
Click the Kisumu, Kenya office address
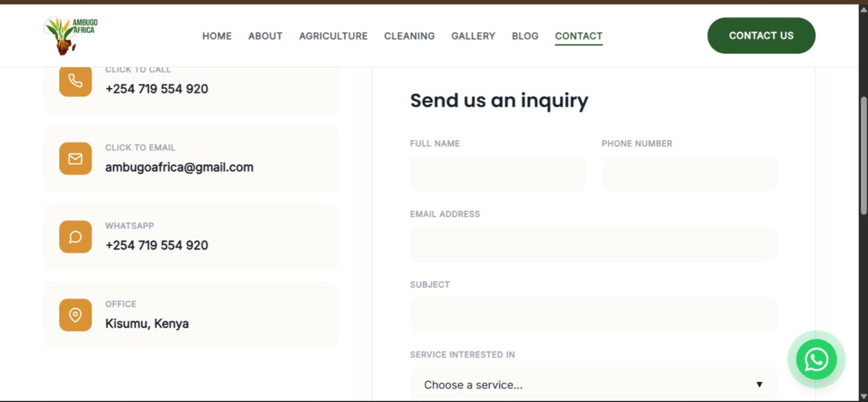[x=147, y=323]
